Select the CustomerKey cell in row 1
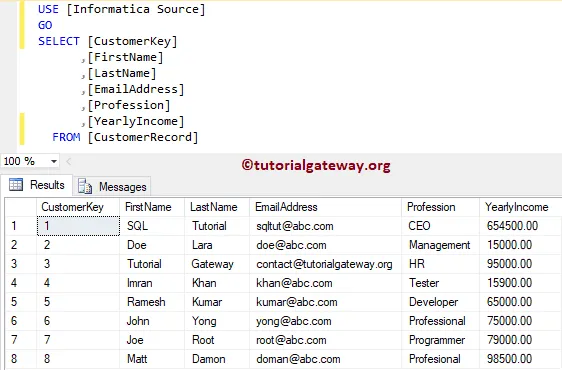Image resolution: width=562 pixels, height=370 pixels. [78, 226]
